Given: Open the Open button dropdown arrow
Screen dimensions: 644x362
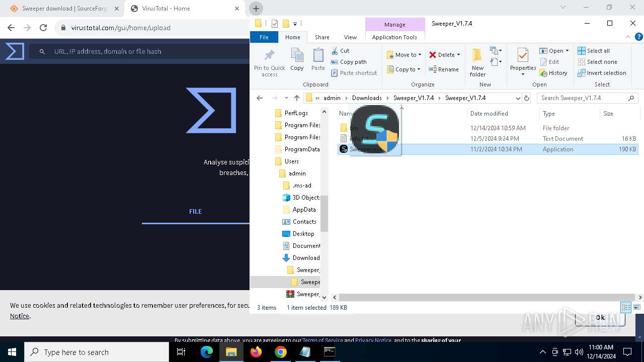Looking at the screenshot, I should point(567,51).
